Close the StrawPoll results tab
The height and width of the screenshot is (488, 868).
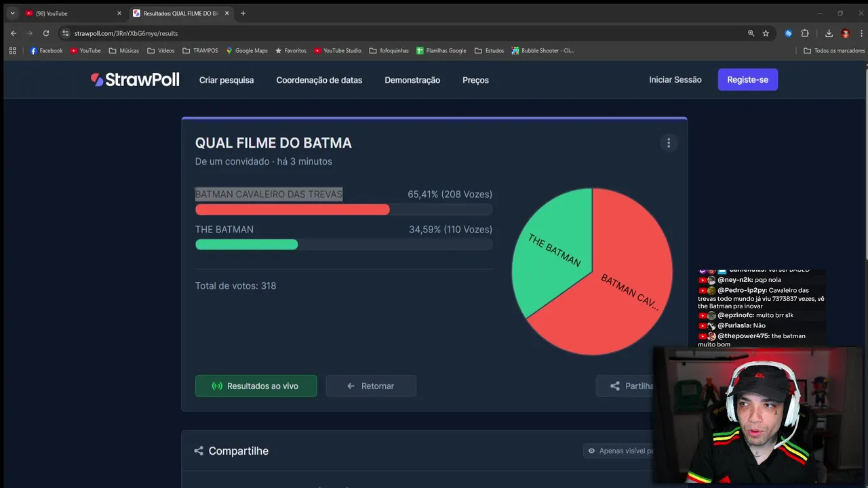pos(226,13)
